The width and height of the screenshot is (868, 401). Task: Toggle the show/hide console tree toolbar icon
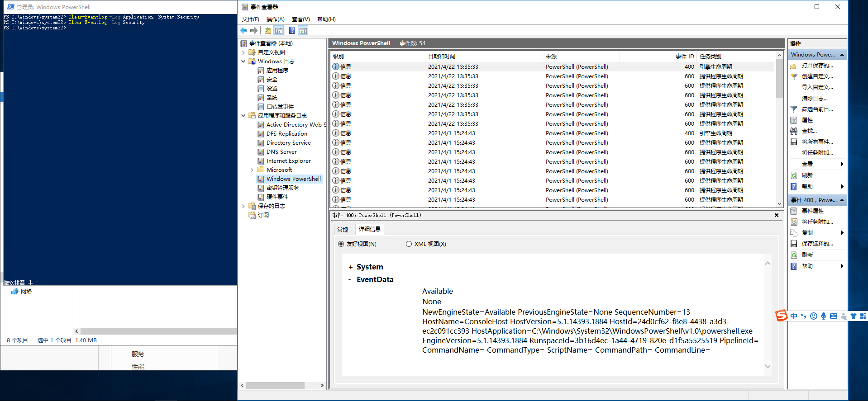pyautogui.click(x=279, y=31)
